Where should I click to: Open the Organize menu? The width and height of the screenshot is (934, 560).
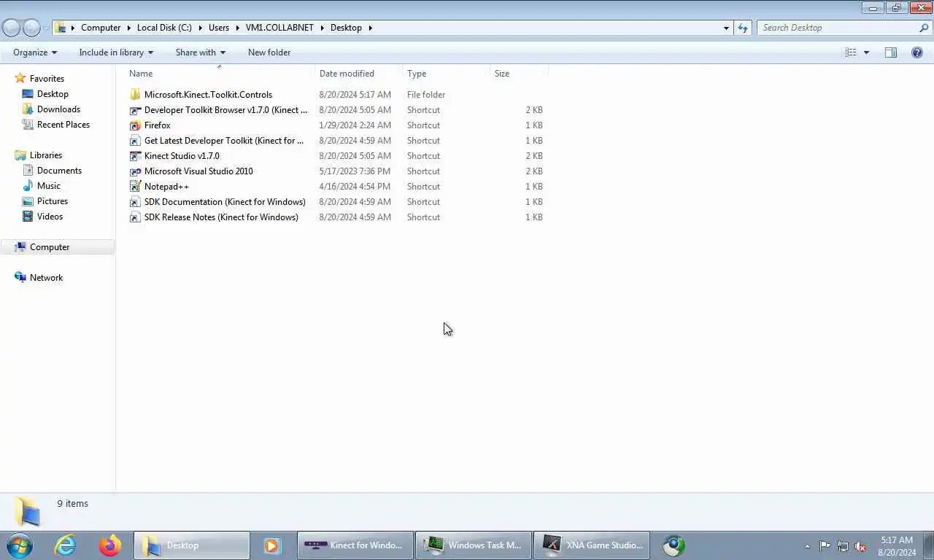click(35, 52)
